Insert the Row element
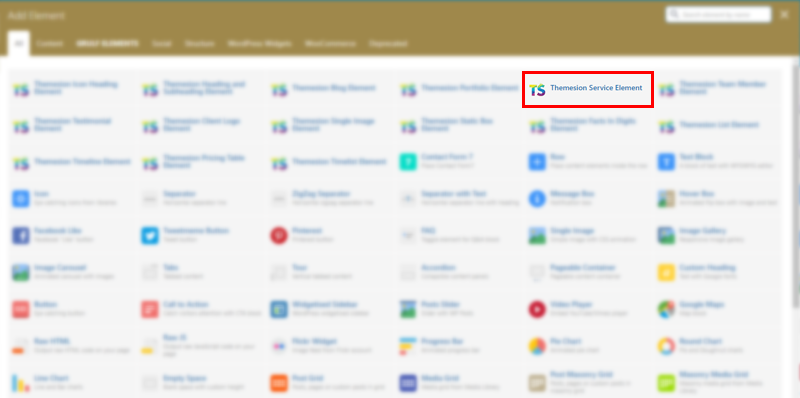 pyautogui.click(x=588, y=161)
